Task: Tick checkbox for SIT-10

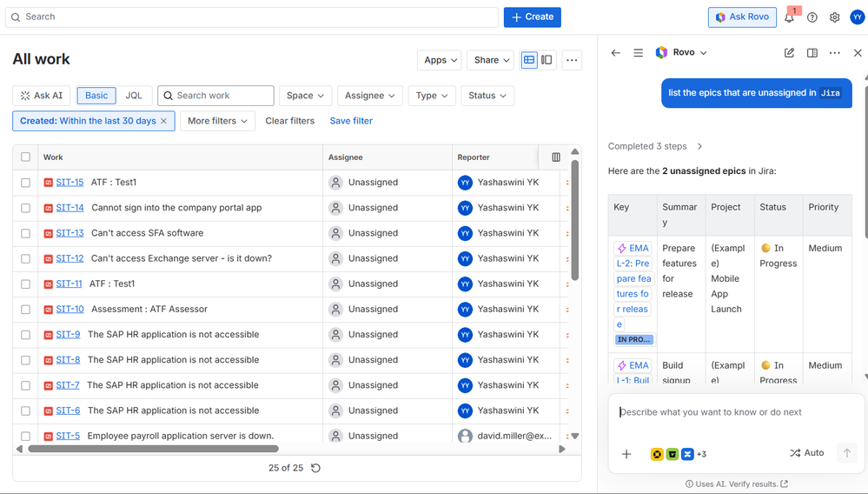Action: click(25, 309)
